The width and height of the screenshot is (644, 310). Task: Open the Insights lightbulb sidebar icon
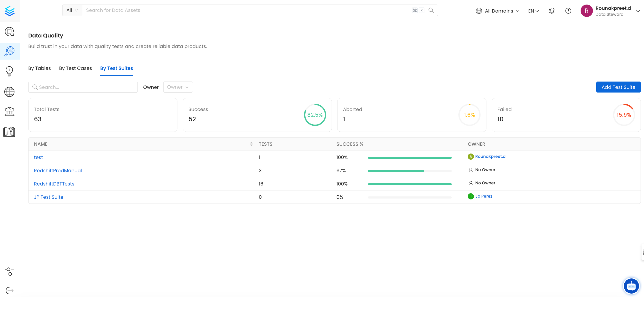pos(10,71)
